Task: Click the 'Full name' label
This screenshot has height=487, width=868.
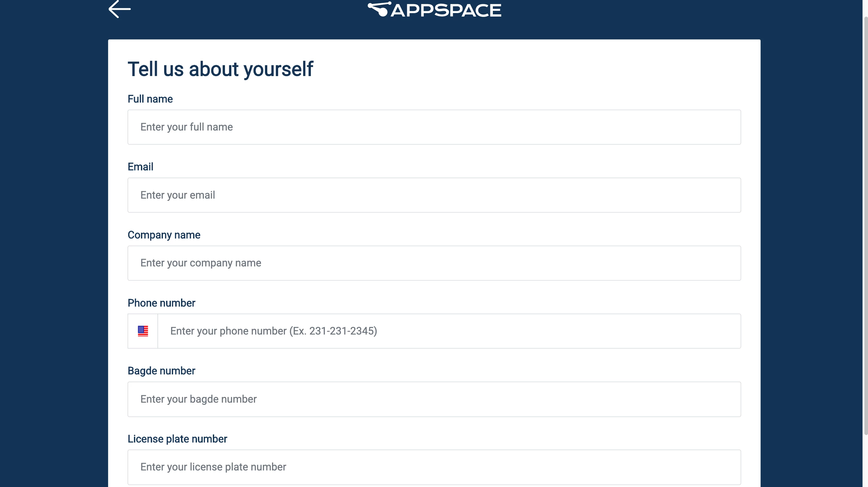Action: (x=150, y=99)
